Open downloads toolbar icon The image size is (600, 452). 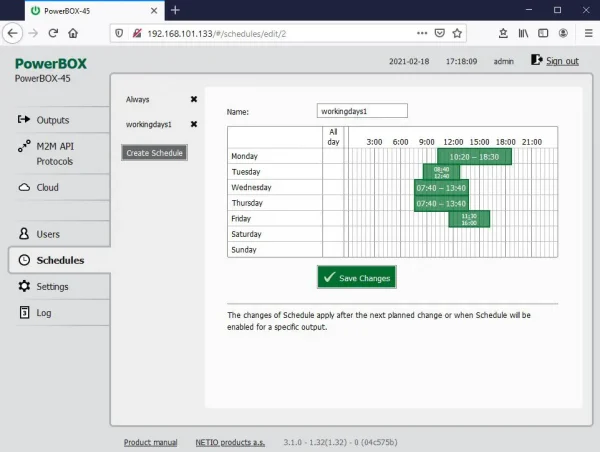click(503, 33)
